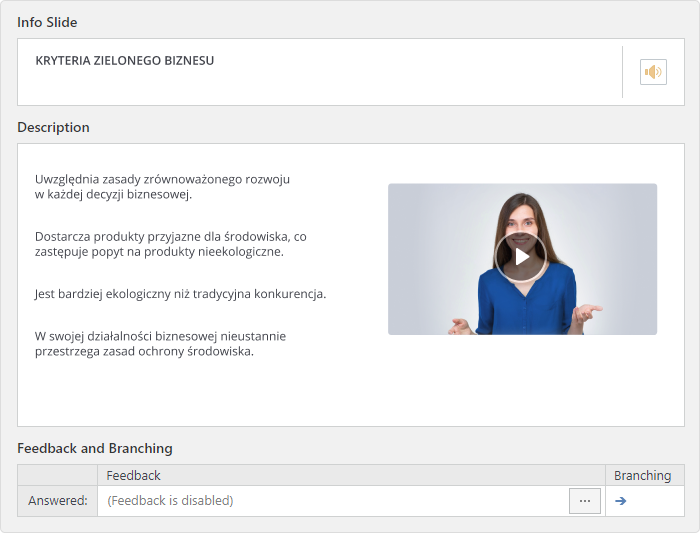The height and width of the screenshot is (533, 700).
Task: Click the Description heading
Action: tap(53, 128)
